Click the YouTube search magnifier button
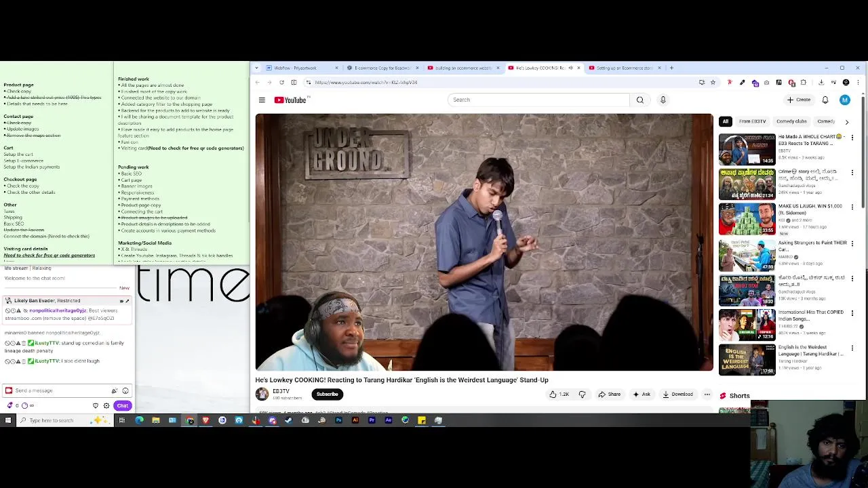Image resolution: width=868 pixels, height=488 pixels. tap(639, 100)
